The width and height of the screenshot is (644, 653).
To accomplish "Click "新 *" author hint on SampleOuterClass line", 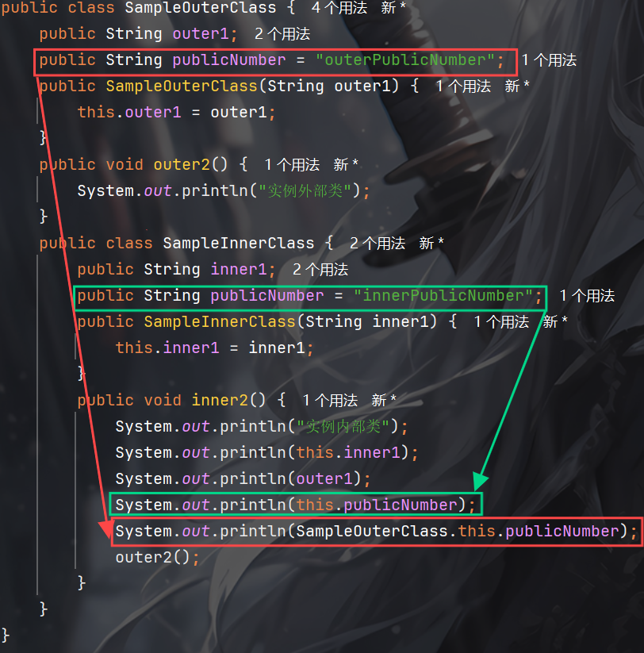I will [393, 7].
